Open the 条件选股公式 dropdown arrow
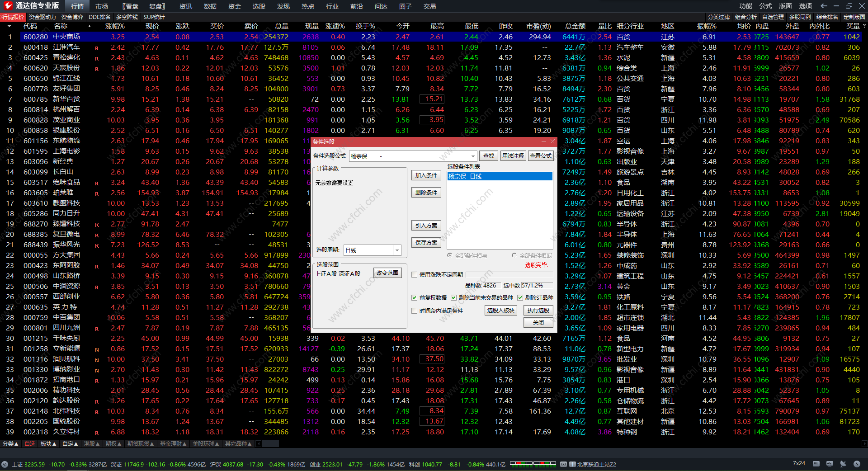Viewport: 868px width, 471px height. pos(473,156)
